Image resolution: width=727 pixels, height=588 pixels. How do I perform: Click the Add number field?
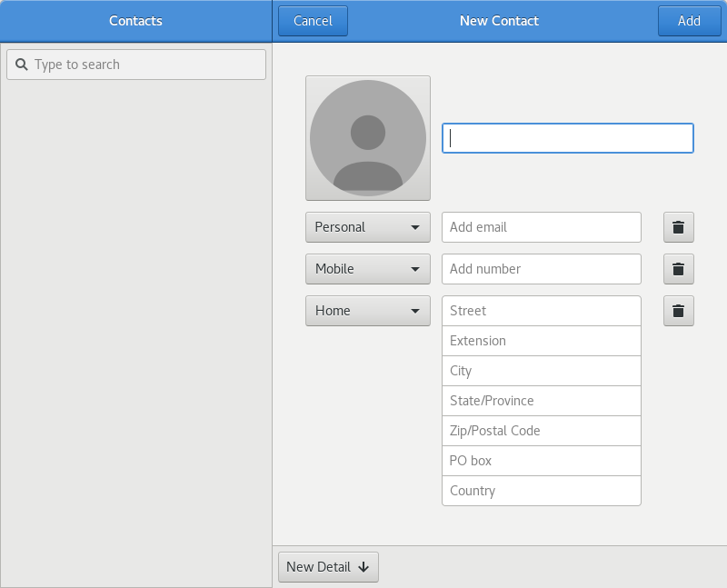(541, 269)
